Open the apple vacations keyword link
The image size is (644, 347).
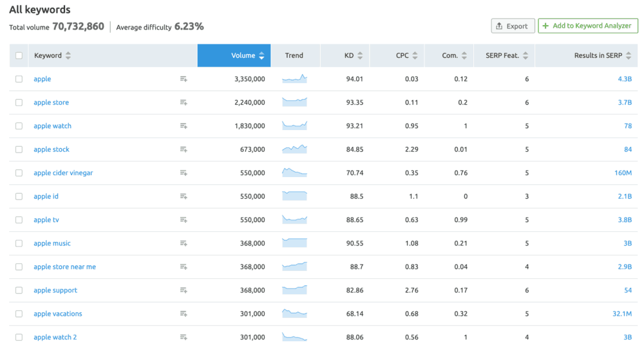pyautogui.click(x=58, y=314)
